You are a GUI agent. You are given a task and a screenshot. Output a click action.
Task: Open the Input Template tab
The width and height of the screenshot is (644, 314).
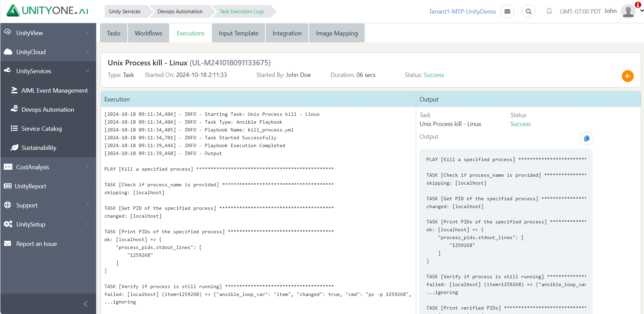238,33
